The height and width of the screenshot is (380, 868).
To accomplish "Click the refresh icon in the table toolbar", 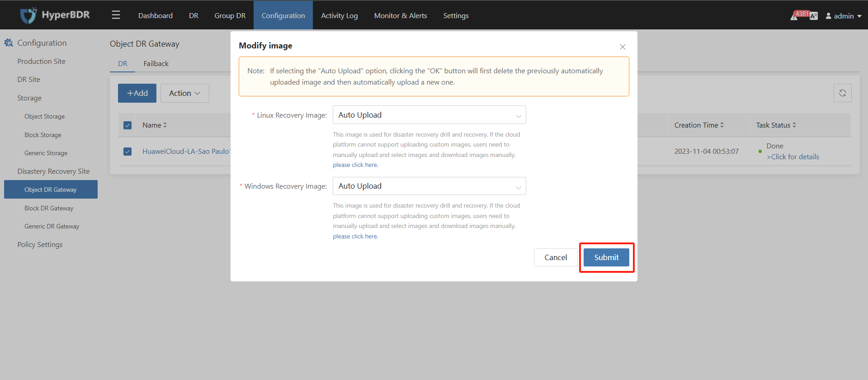I will tap(843, 93).
